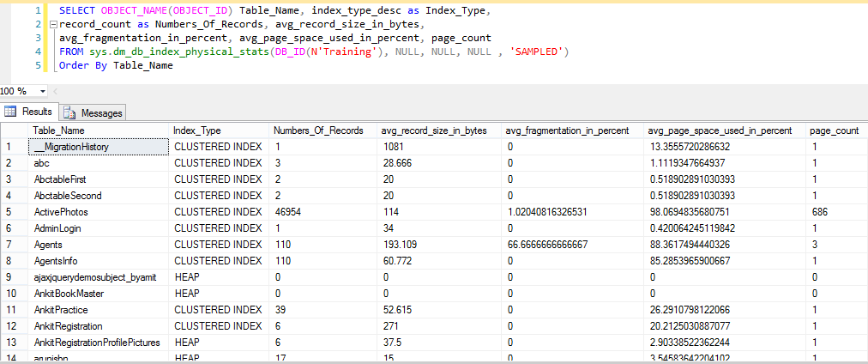Viewport: 868px width, 364px height.
Task: Select the AgentsInfo cell
Action: tap(98, 261)
